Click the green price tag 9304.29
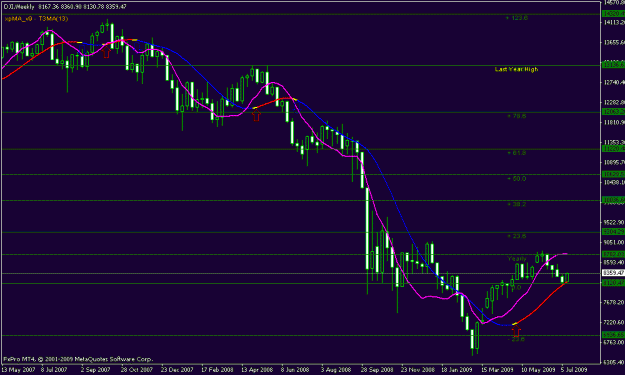 tap(613, 232)
